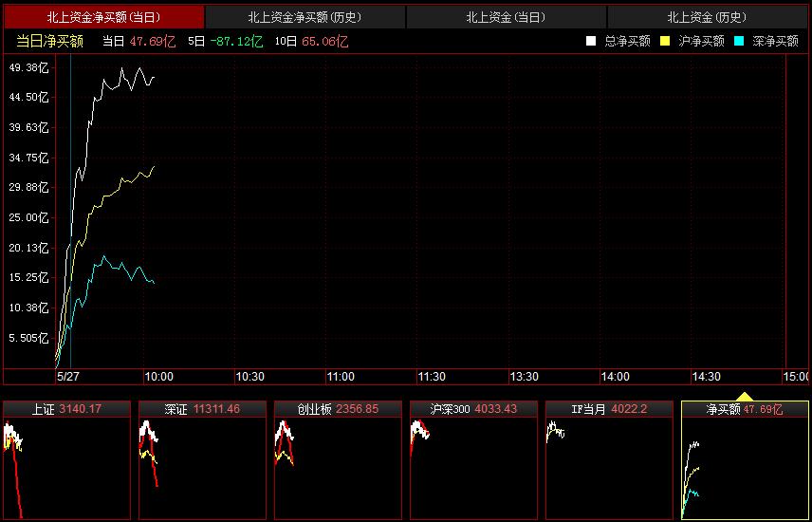Toggle the yellow 沪净买额 legend swatch

(x=665, y=41)
